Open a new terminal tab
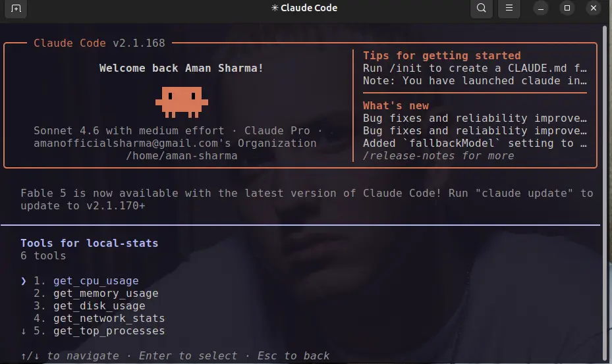The image size is (612, 364). tap(16, 8)
